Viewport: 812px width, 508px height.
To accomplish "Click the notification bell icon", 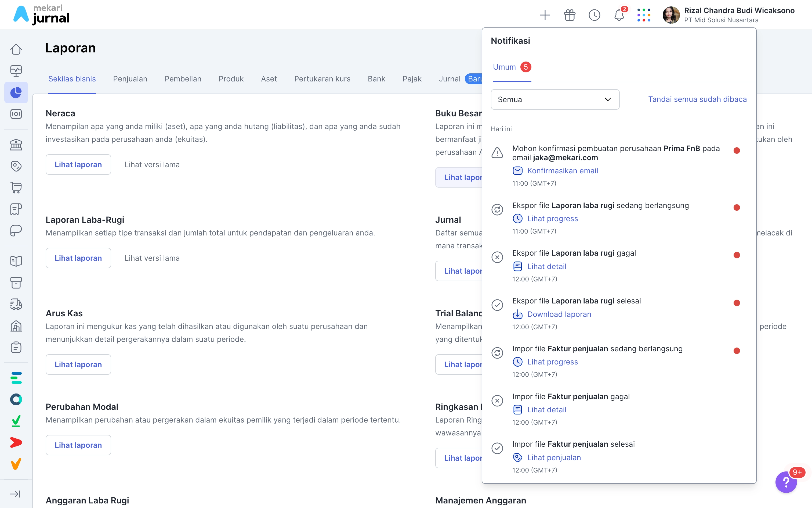I will [x=619, y=15].
